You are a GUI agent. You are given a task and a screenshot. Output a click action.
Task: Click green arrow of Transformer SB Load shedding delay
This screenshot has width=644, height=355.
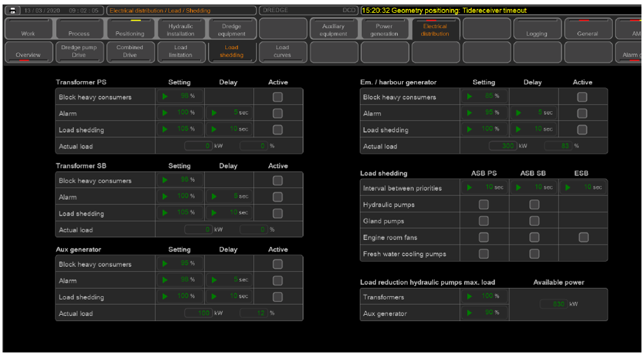tap(214, 213)
